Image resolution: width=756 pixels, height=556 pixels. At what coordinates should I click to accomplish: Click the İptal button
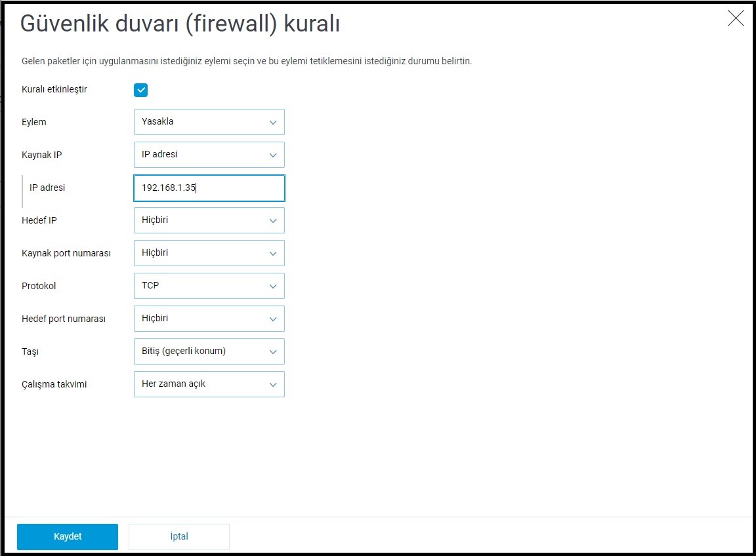point(179,536)
